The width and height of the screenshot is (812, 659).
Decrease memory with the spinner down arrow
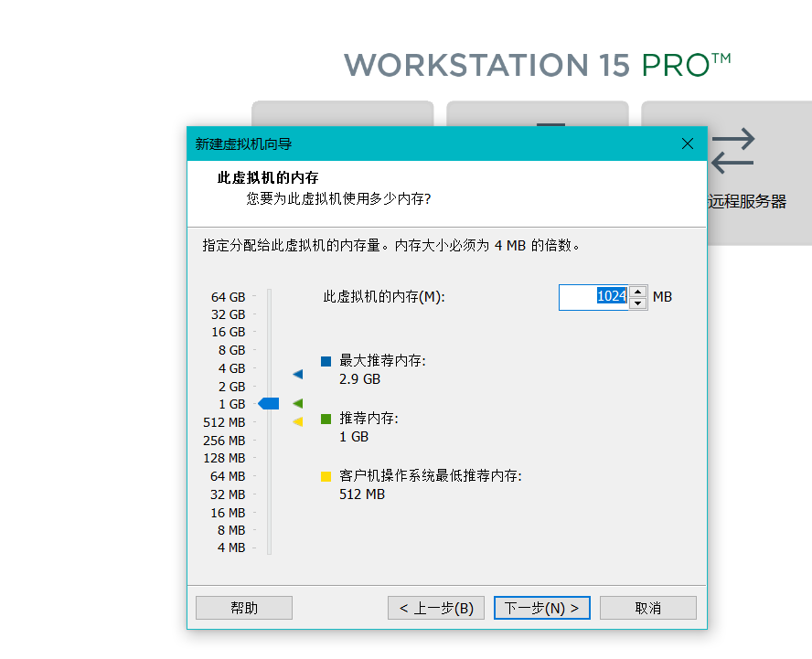point(638,303)
